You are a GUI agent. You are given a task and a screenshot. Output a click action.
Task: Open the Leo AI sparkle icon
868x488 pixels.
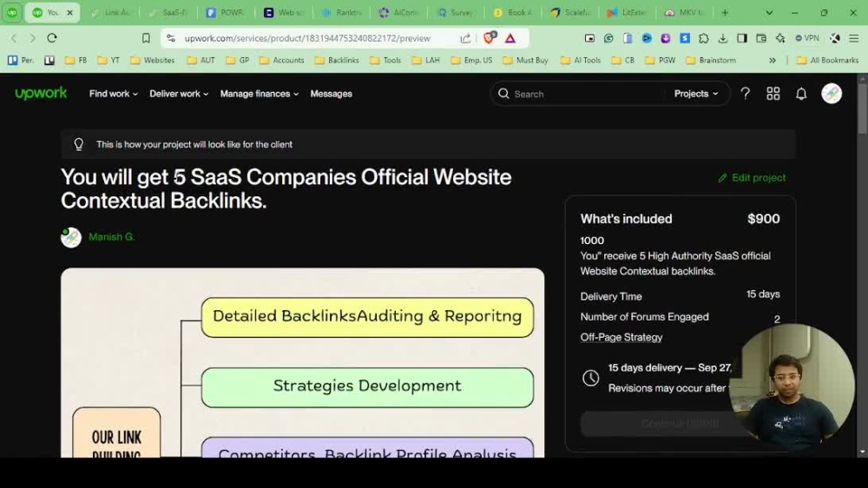pos(780,38)
